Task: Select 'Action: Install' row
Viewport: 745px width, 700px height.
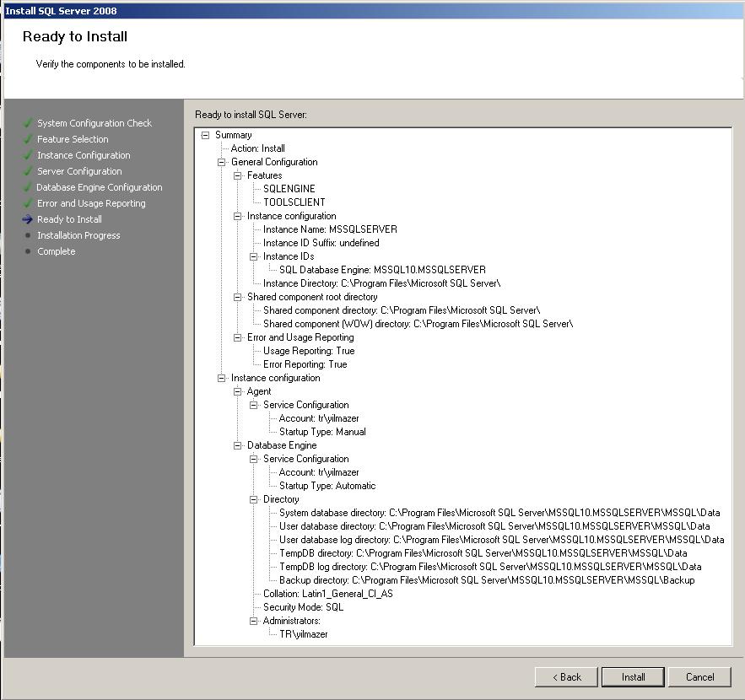Action: tap(257, 148)
